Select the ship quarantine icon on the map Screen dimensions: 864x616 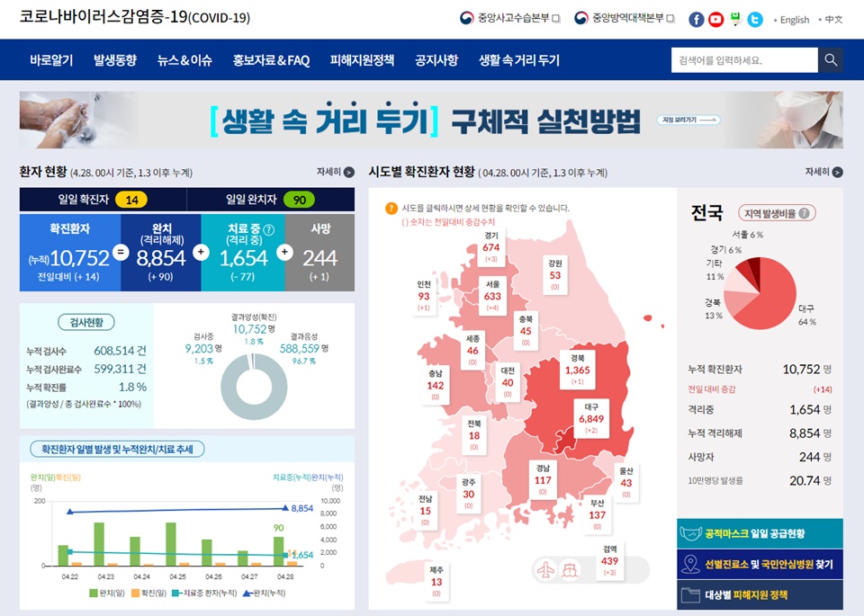coord(570,570)
